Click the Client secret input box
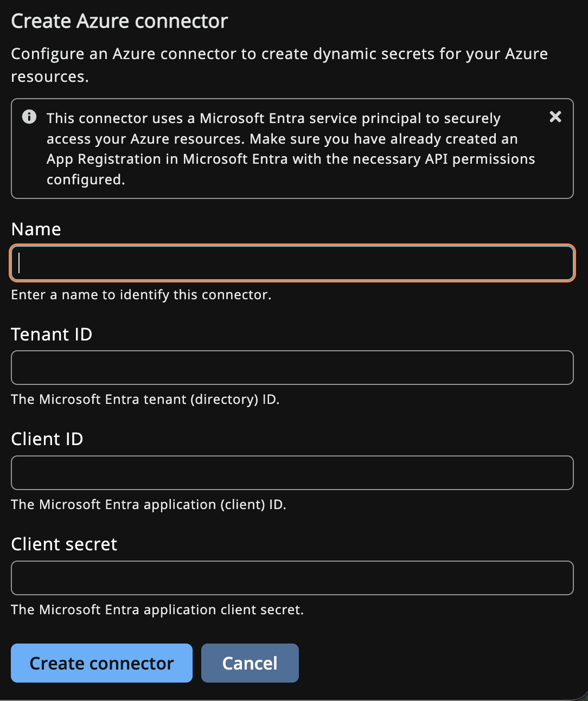 292,578
